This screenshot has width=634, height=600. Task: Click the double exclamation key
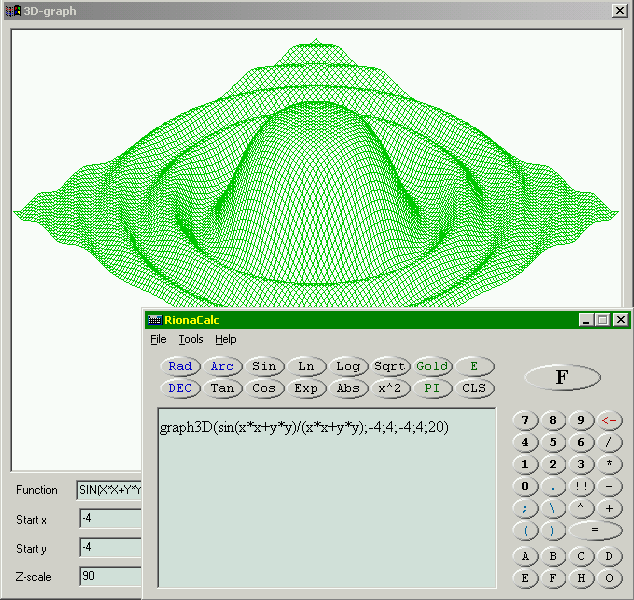click(581, 486)
